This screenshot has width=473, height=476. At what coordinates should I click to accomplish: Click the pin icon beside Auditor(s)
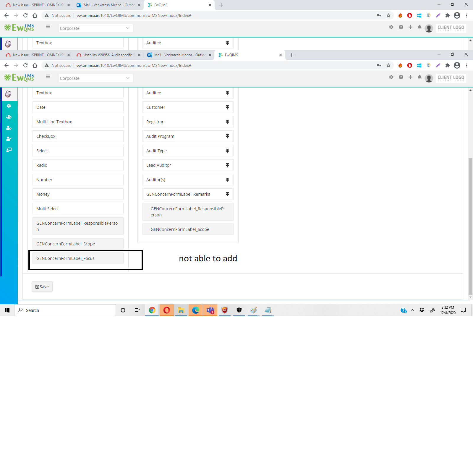click(x=227, y=180)
